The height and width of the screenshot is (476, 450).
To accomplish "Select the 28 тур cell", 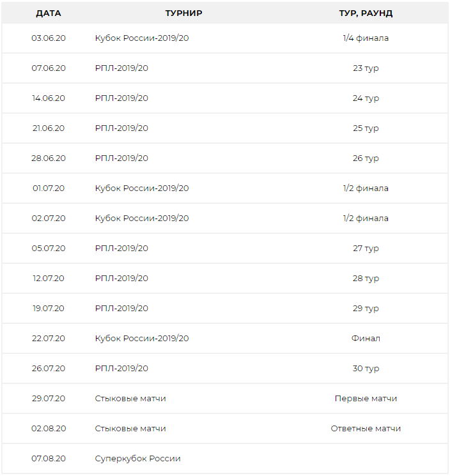I will click(x=366, y=279).
